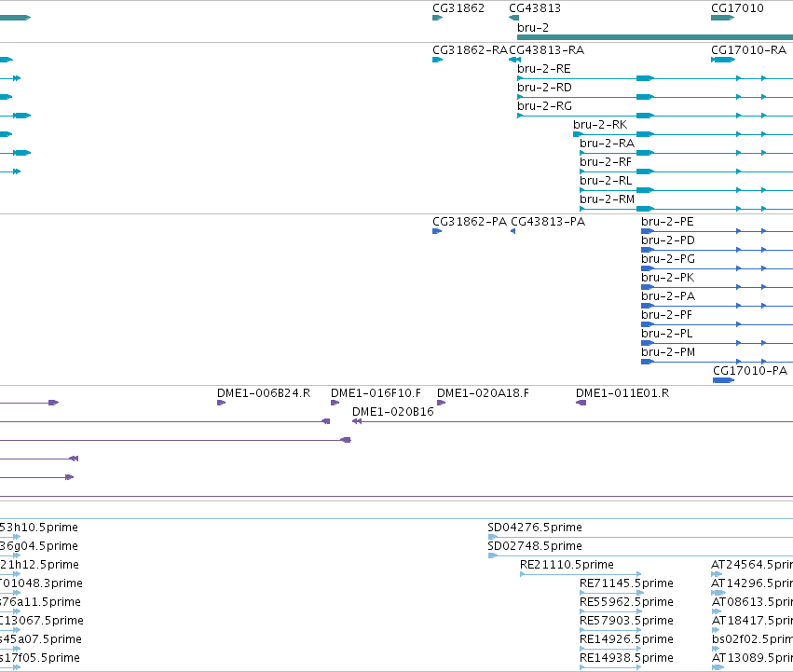The image size is (793, 672).
Task: Select transcript bru-2-RF
Action: [x=606, y=162]
